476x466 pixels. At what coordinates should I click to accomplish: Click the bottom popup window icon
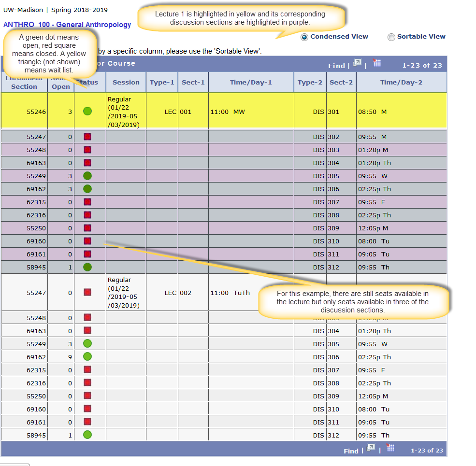click(x=371, y=448)
